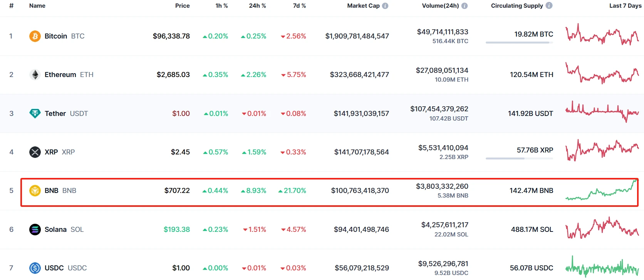Click the USDC logo icon
Viewport: 644px width, 280px height.
35,268
